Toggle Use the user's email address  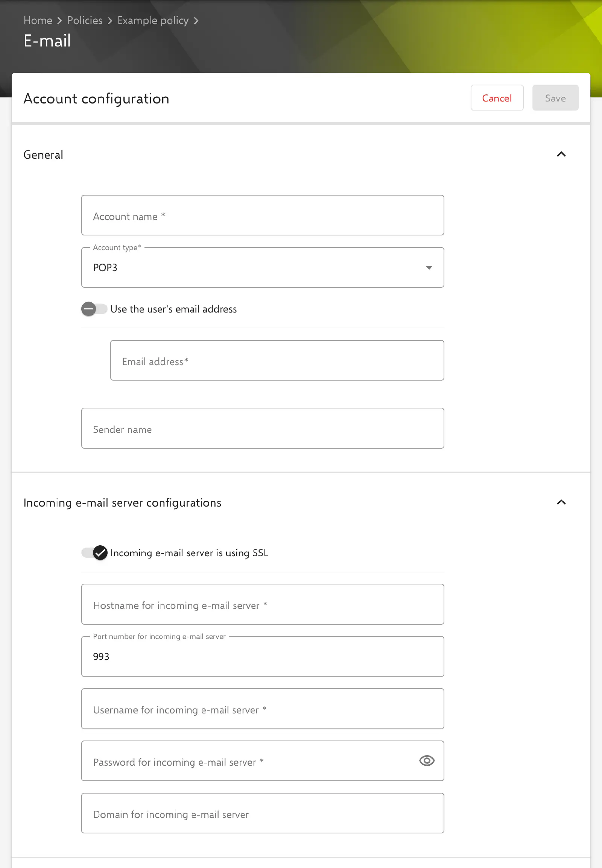pos(94,309)
